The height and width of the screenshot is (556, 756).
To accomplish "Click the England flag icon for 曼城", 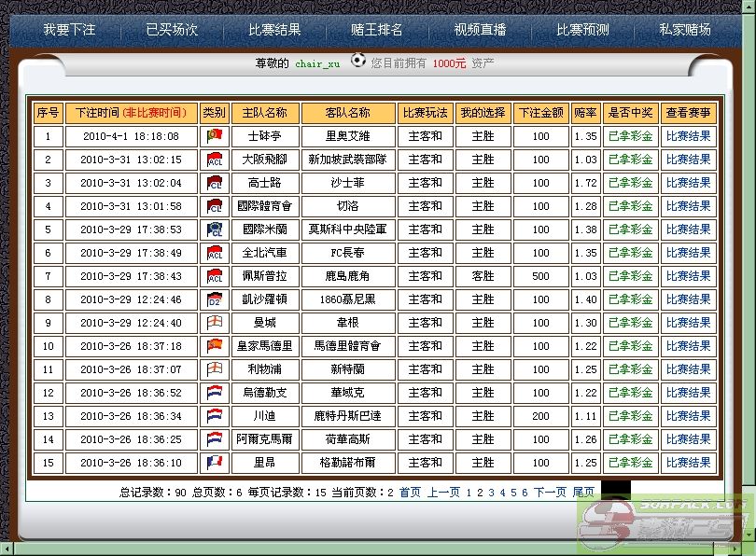I will 215,323.
